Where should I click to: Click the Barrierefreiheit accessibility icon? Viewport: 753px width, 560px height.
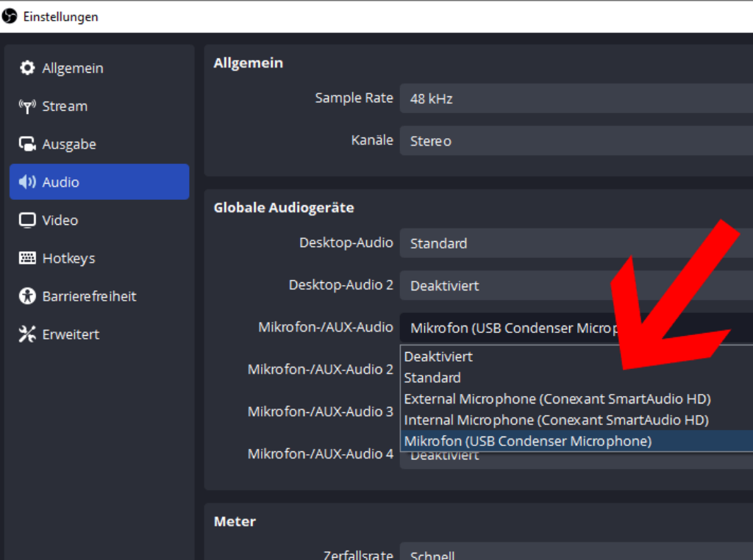(x=27, y=296)
